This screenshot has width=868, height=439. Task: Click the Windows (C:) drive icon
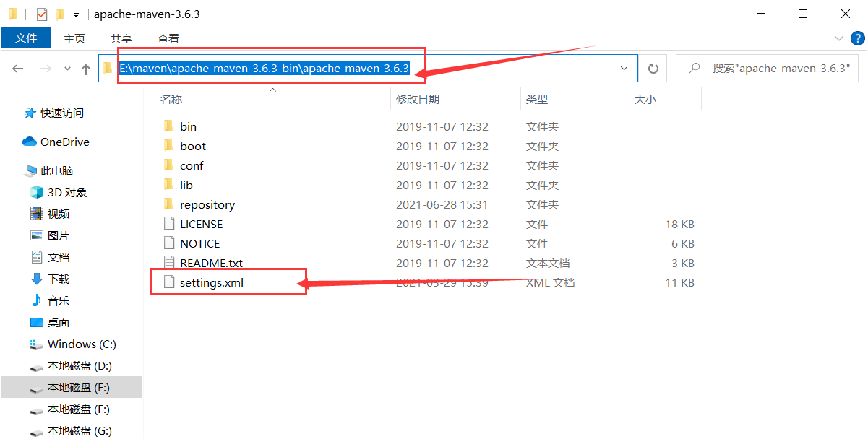coord(37,344)
